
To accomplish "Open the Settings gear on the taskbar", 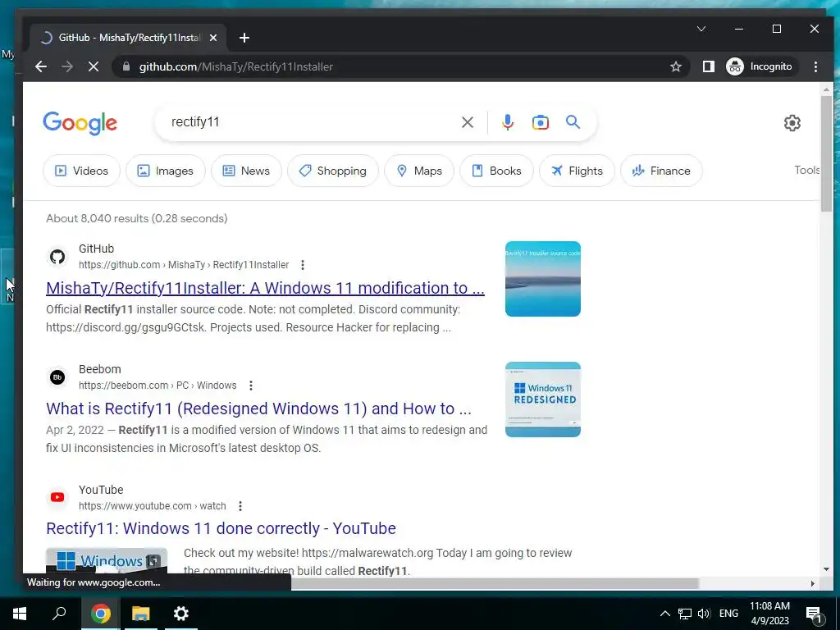I will (x=181, y=614).
